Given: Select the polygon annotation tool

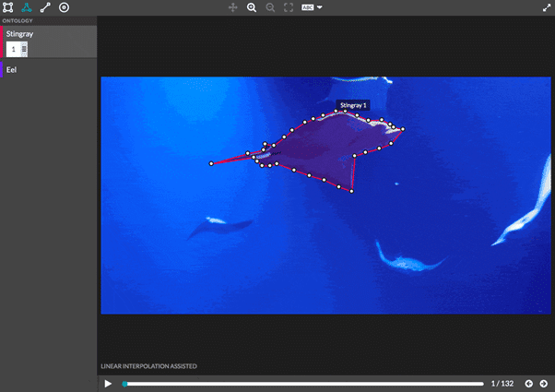Looking at the screenshot, I should (x=27, y=7).
